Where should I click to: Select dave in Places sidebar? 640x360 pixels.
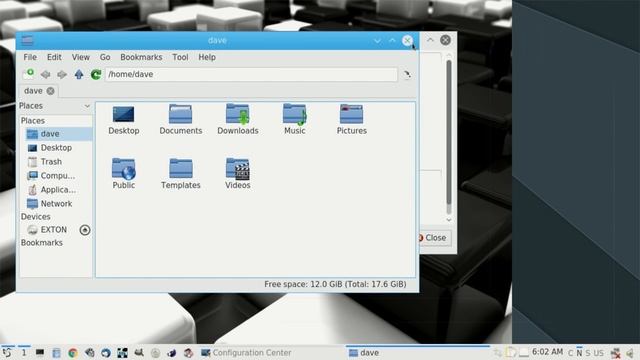56,134
